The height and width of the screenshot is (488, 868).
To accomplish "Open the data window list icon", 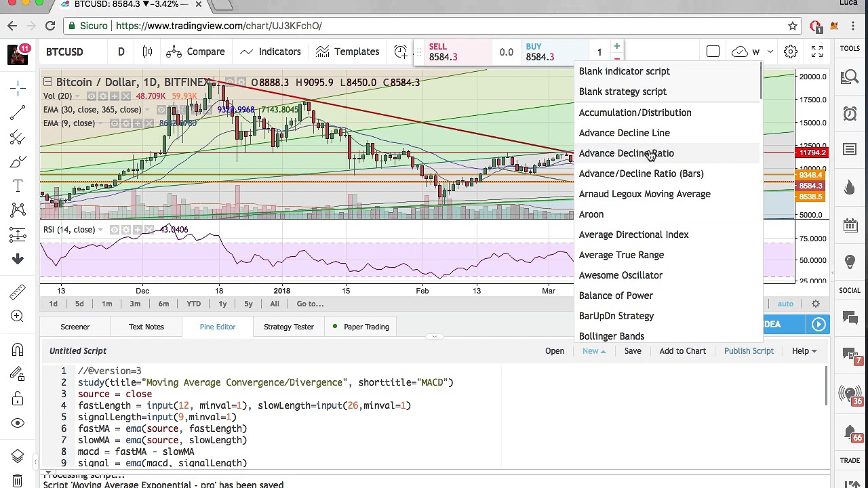I will click(850, 150).
